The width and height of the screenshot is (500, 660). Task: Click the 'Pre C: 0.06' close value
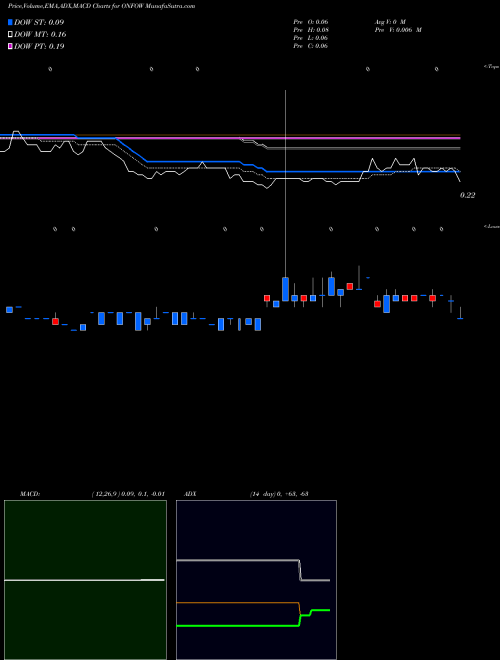pyautogui.click(x=311, y=46)
